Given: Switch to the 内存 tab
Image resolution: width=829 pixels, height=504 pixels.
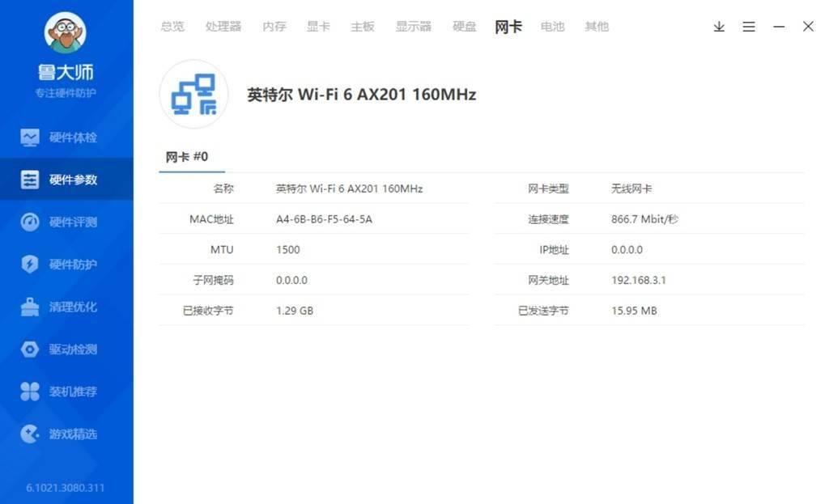Looking at the screenshot, I should 274,27.
